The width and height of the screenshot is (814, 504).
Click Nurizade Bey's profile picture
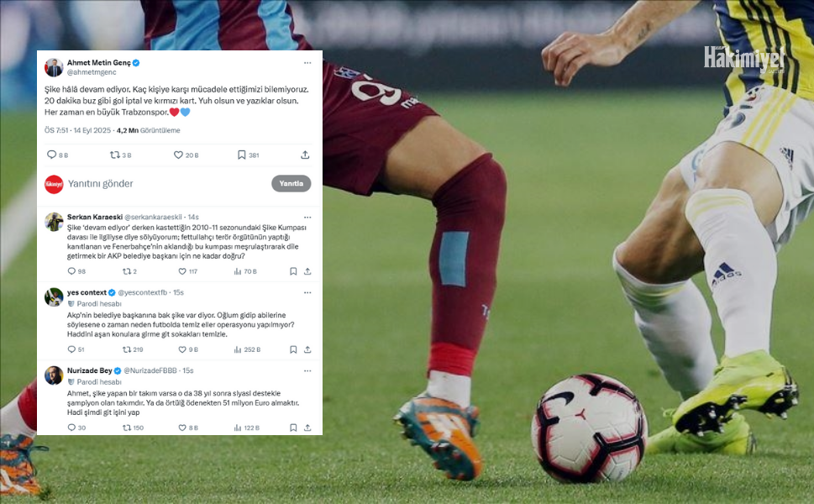coord(54,375)
